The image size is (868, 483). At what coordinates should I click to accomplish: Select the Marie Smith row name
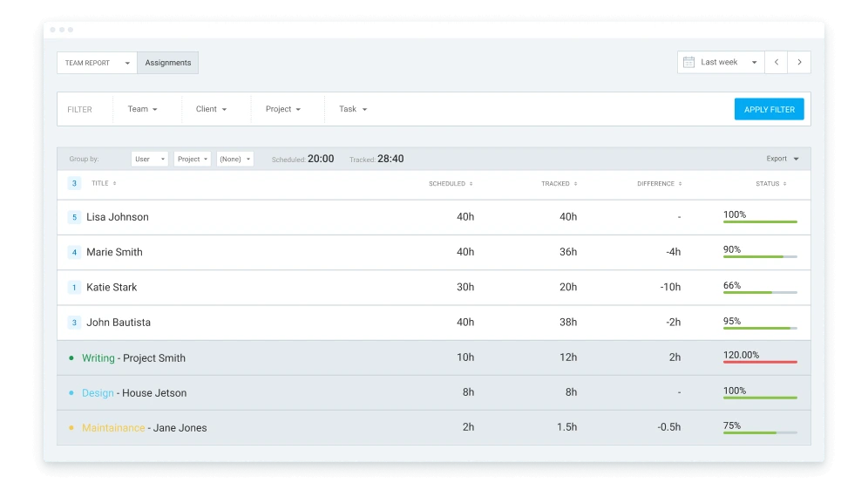click(114, 252)
